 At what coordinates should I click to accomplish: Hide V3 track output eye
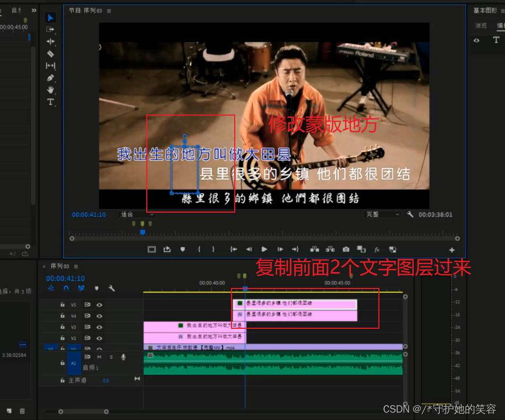pos(100,327)
